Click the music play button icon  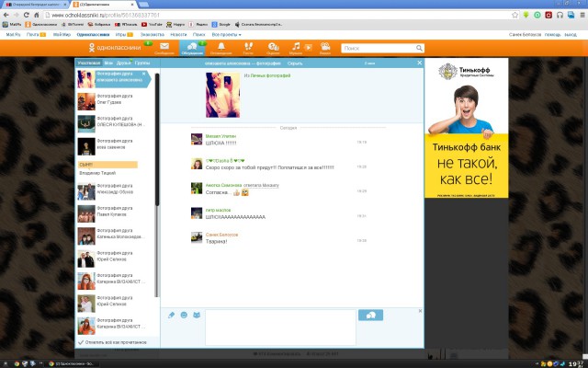click(308, 47)
